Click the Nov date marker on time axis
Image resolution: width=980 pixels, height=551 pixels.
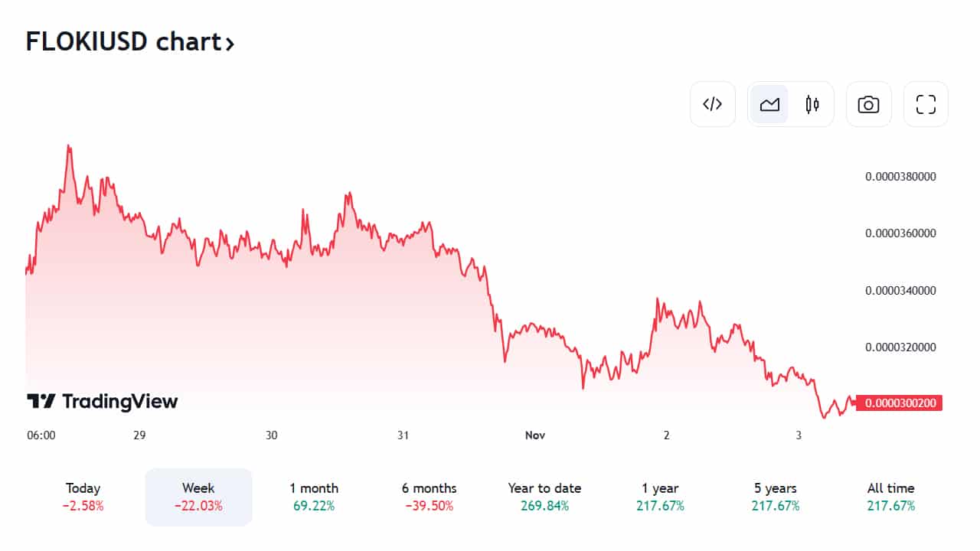point(535,435)
